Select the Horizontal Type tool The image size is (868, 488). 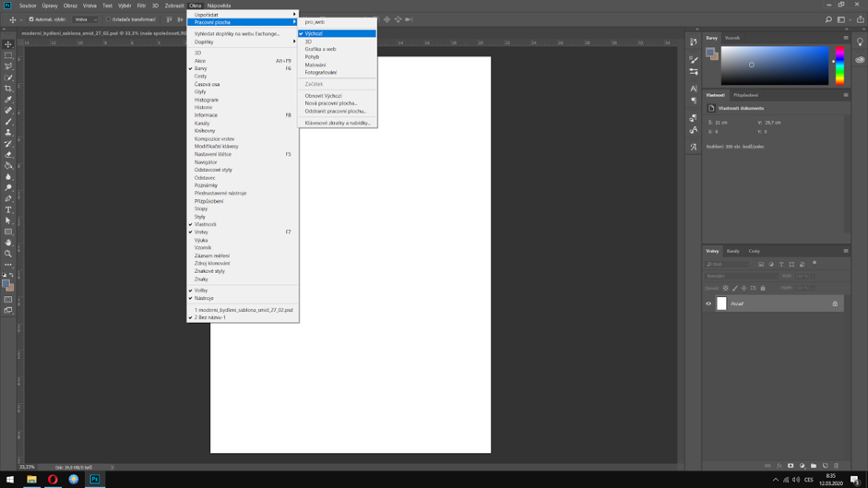click(8, 210)
